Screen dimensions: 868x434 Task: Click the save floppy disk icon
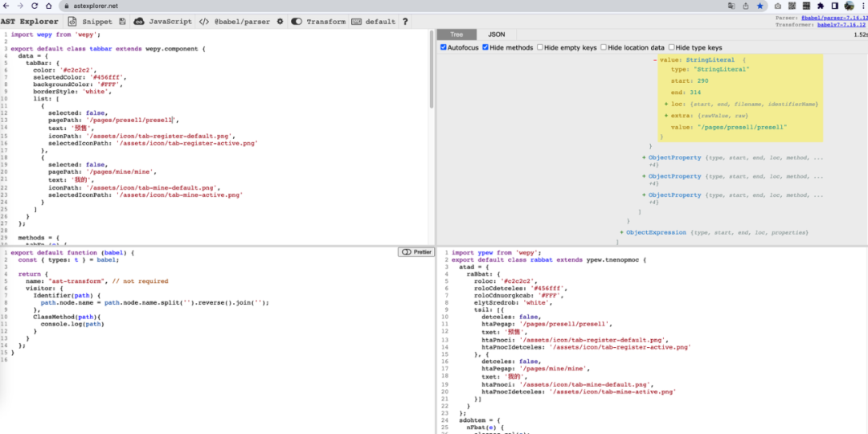point(122,22)
